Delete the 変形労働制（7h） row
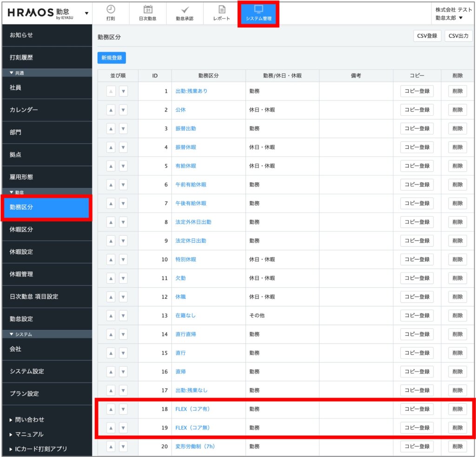The image size is (476, 457). coord(457,446)
